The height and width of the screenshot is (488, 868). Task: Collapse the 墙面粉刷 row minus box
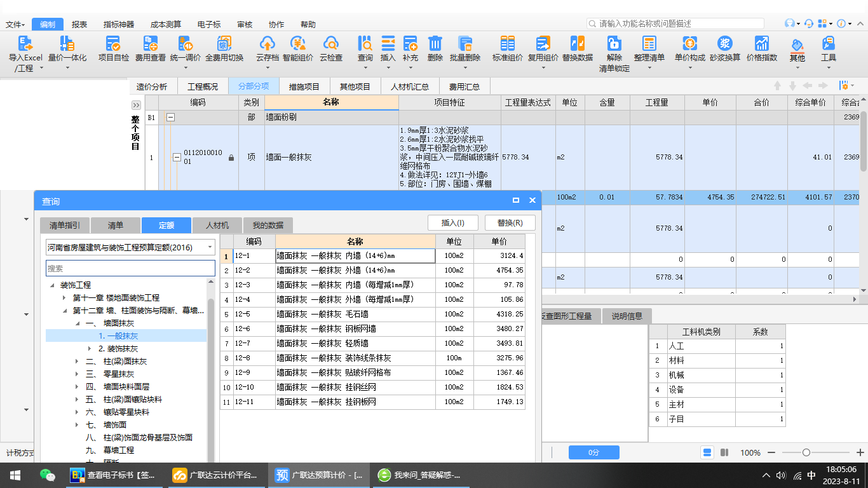(170, 118)
